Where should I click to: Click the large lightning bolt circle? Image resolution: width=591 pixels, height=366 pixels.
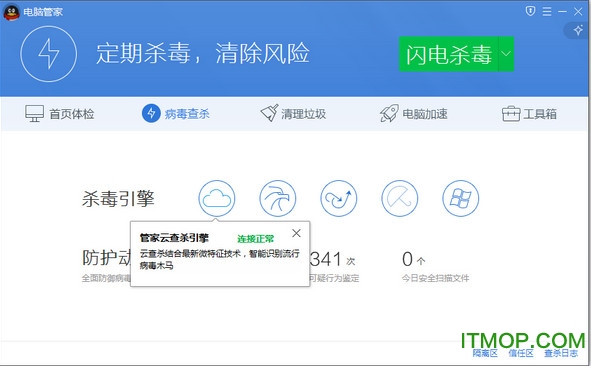(x=49, y=54)
